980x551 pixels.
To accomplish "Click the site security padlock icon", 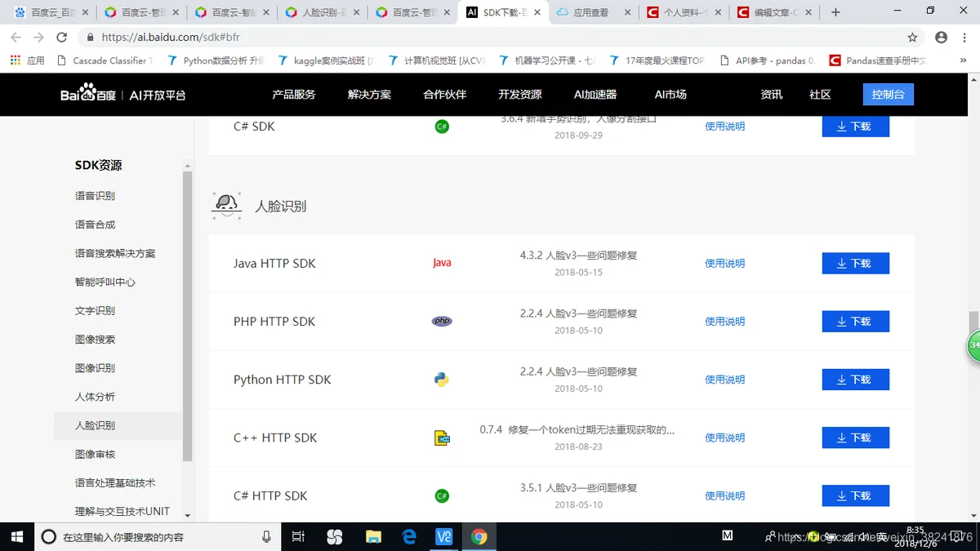I will pos(90,38).
